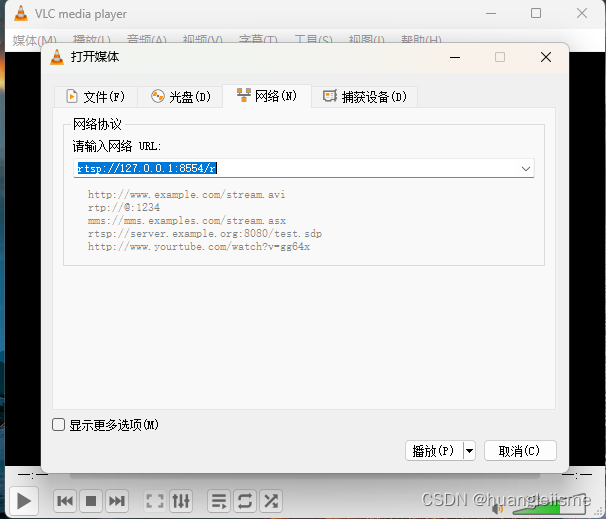Enable the 显示更多选项 checkbox
The height and width of the screenshot is (519, 606).
tap(58, 425)
